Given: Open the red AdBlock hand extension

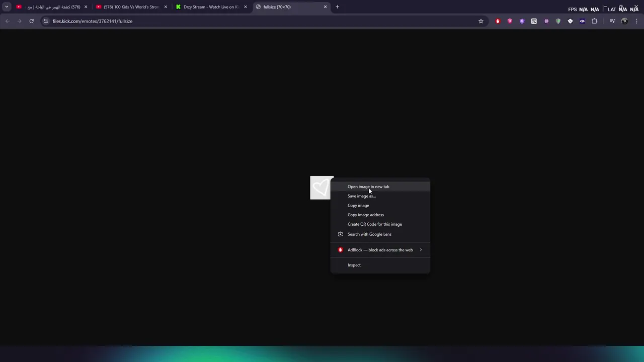Looking at the screenshot, I should click(x=498, y=21).
